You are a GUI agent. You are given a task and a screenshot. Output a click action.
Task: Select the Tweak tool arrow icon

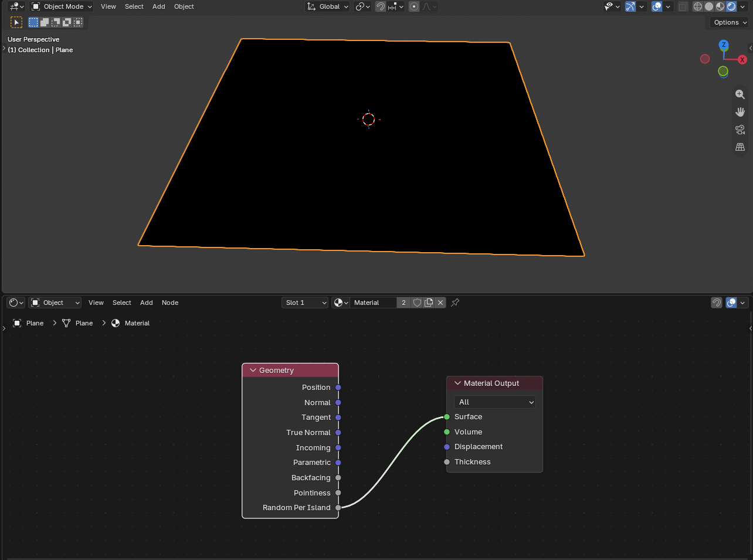click(x=16, y=22)
